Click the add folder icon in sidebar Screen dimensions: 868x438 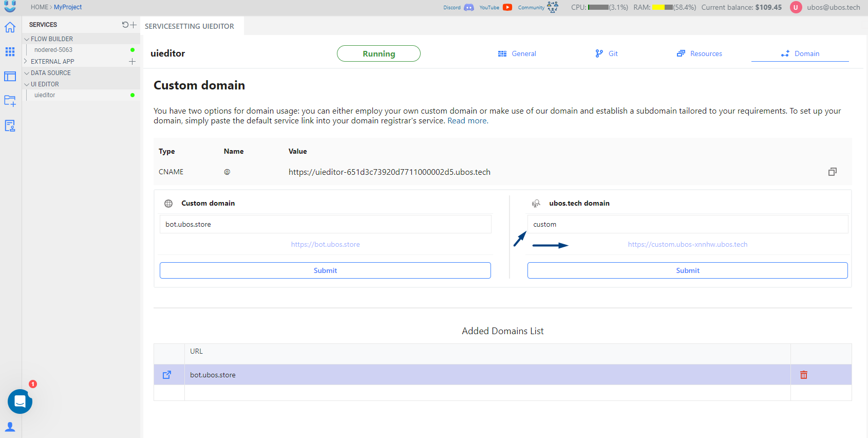(x=10, y=101)
